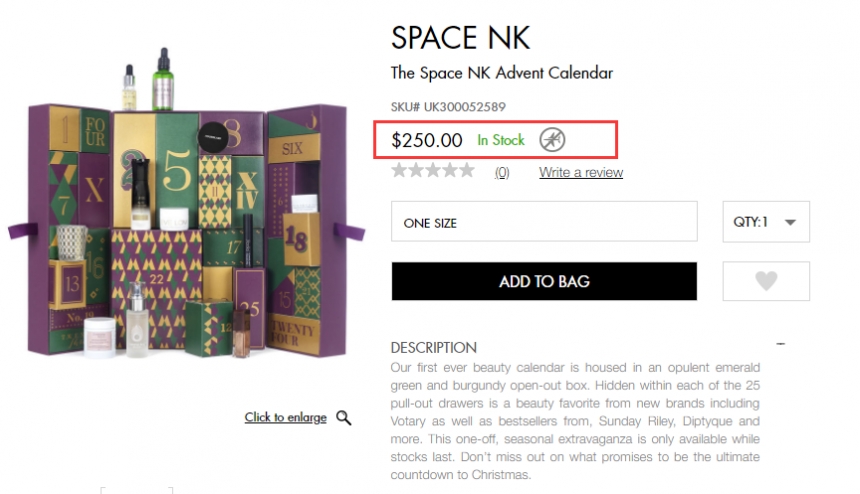860x494 pixels.
Task: Open the QTY:1 quantity dropdown
Action: coord(766,222)
